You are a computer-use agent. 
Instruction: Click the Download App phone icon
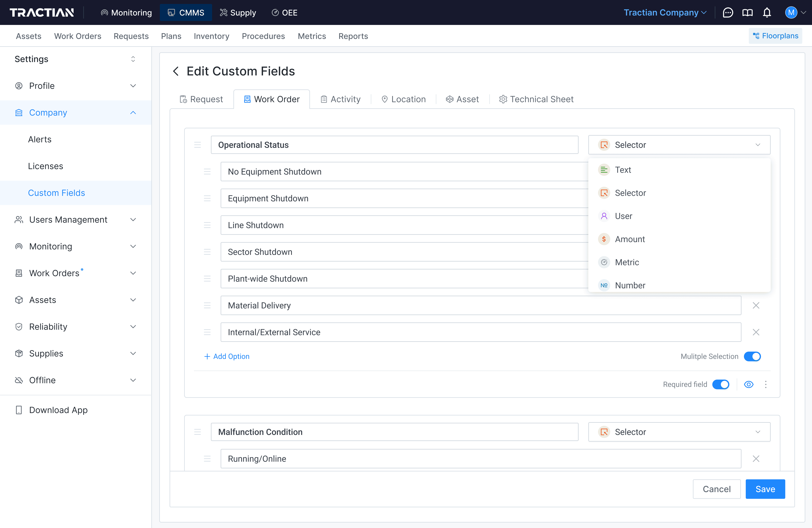pyautogui.click(x=19, y=410)
